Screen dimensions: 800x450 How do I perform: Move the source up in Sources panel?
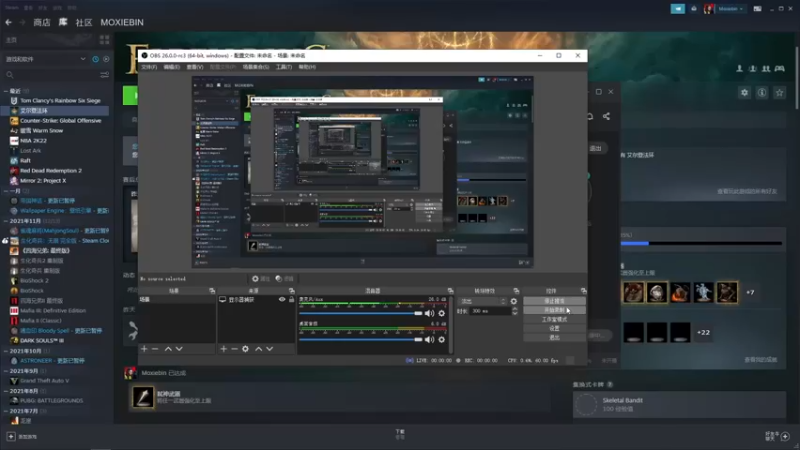(259, 349)
